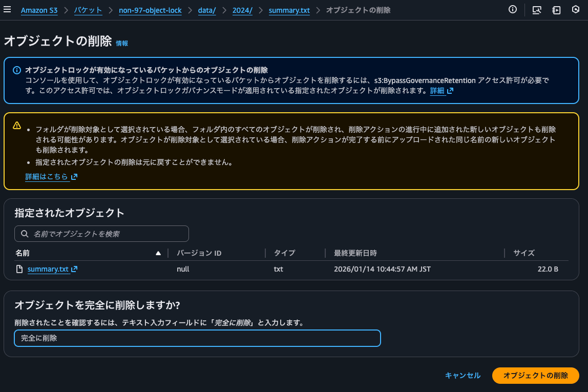This screenshot has width=588, height=392.
Task: Navigate to Amazon S3 via the breadcrumb
Action: pyautogui.click(x=39, y=10)
